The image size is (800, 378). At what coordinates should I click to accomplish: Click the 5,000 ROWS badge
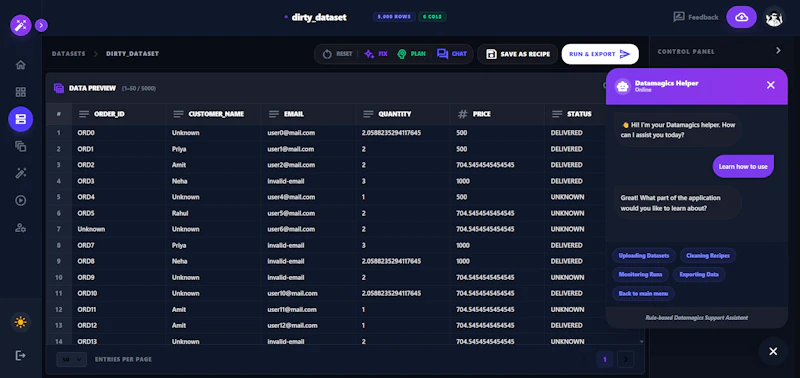[x=394, y=17]
